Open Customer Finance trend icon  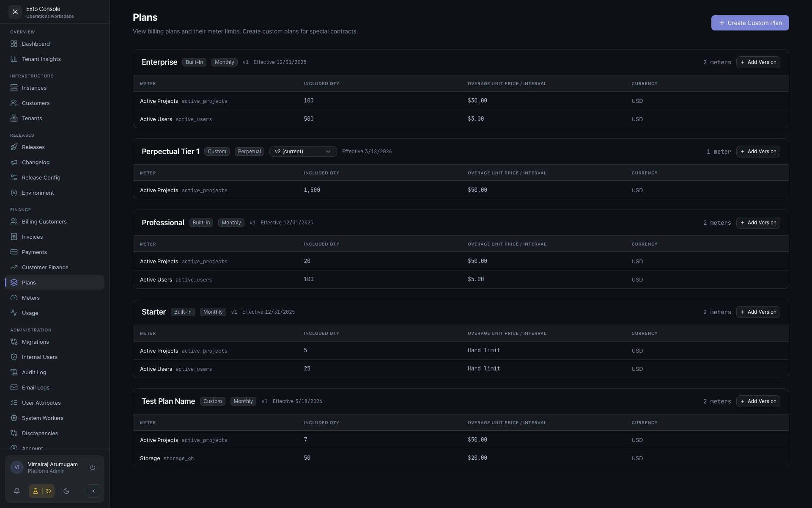click(14, 267)
